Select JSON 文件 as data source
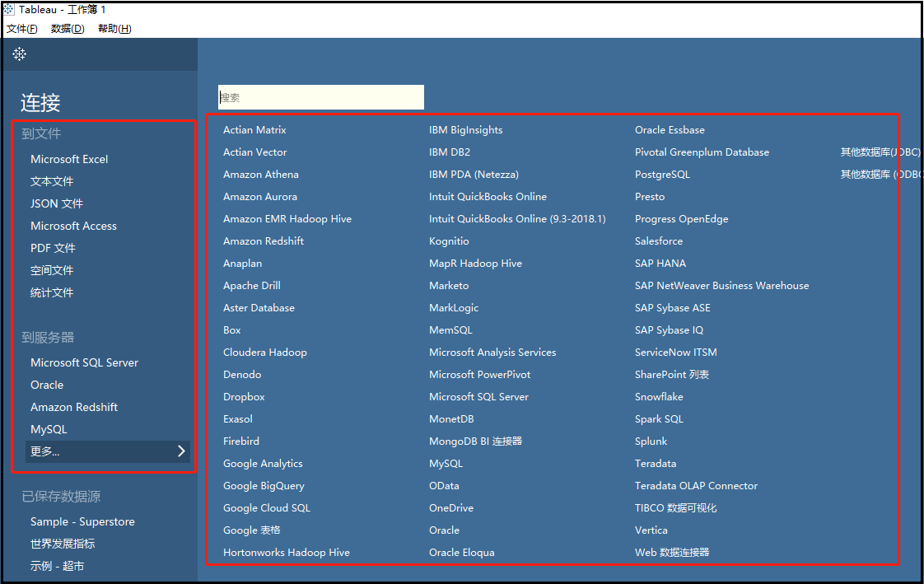Screen dimensions: 924x584 coord(53,203)
